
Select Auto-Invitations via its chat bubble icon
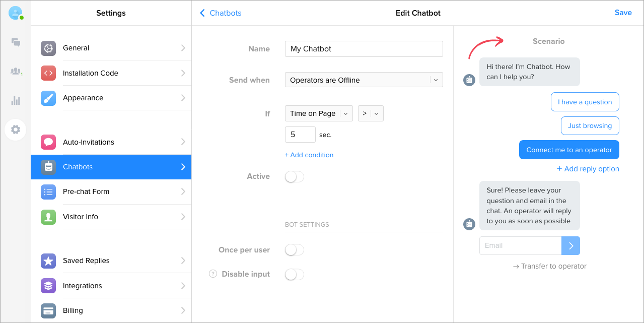coord(48,142)
